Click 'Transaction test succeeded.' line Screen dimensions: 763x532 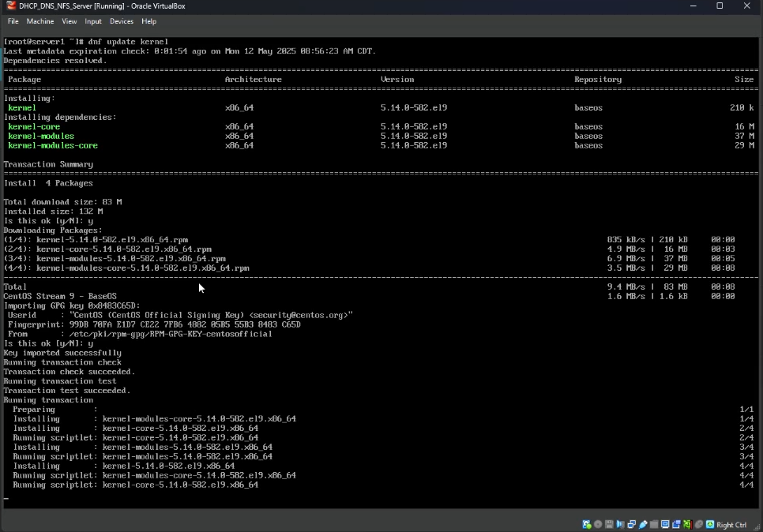point(67,391)
